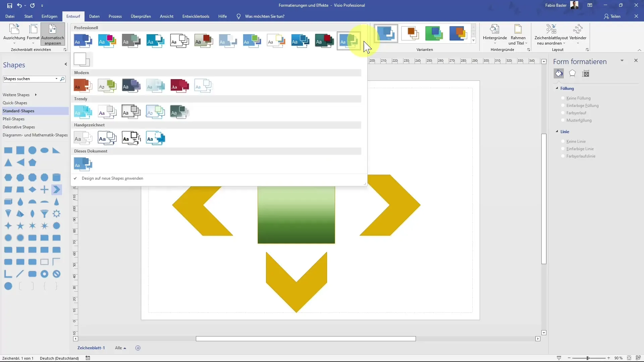Switch to the Einfügen tab

(49, 16)
